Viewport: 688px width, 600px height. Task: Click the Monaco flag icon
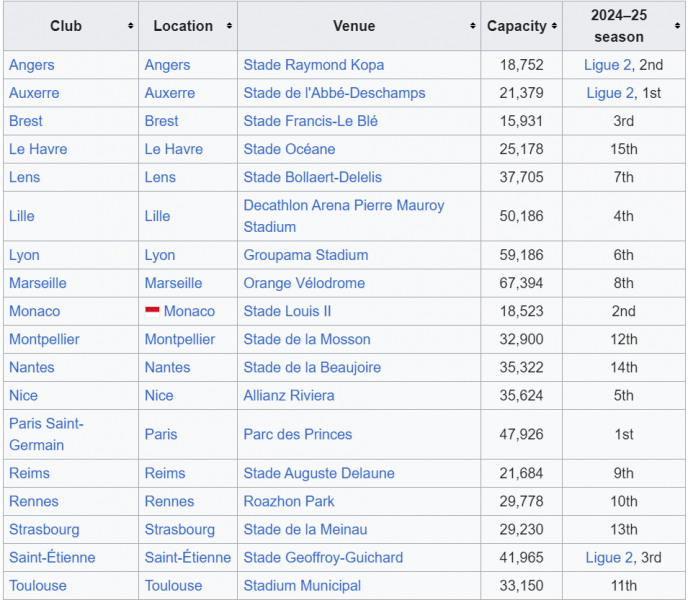click(x=152, y=311)
